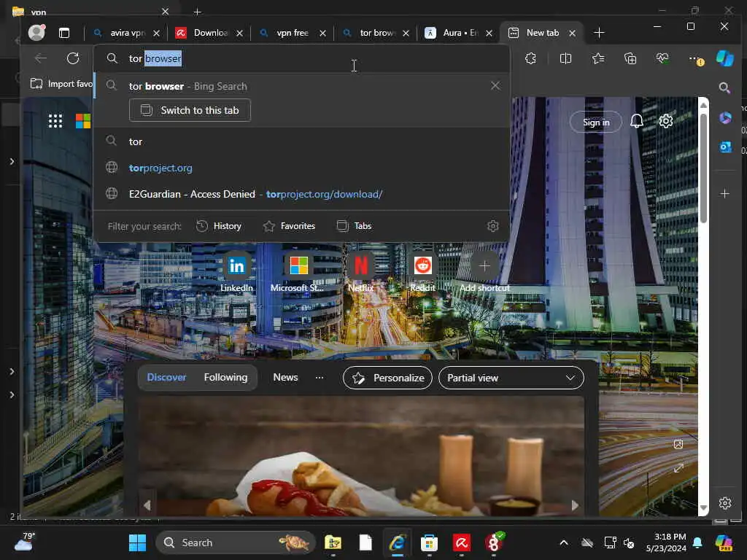Click the browser refresh button
Viewport: 747px width, 560px height.
73,58
